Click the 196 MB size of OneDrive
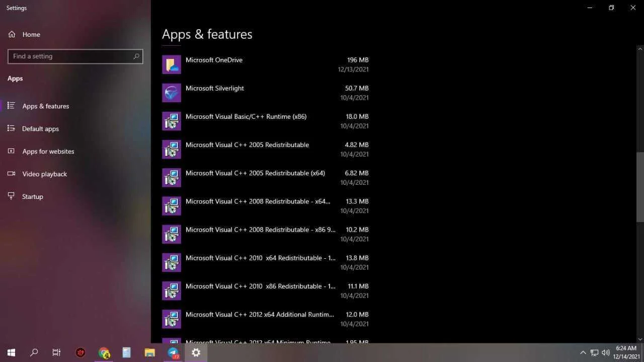Screen dimensions: 644x362 point(358,60)
